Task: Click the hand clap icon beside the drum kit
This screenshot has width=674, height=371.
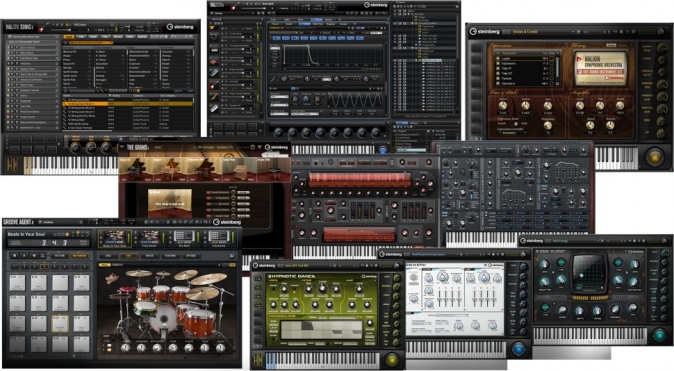Action: (x=112, y=279)
